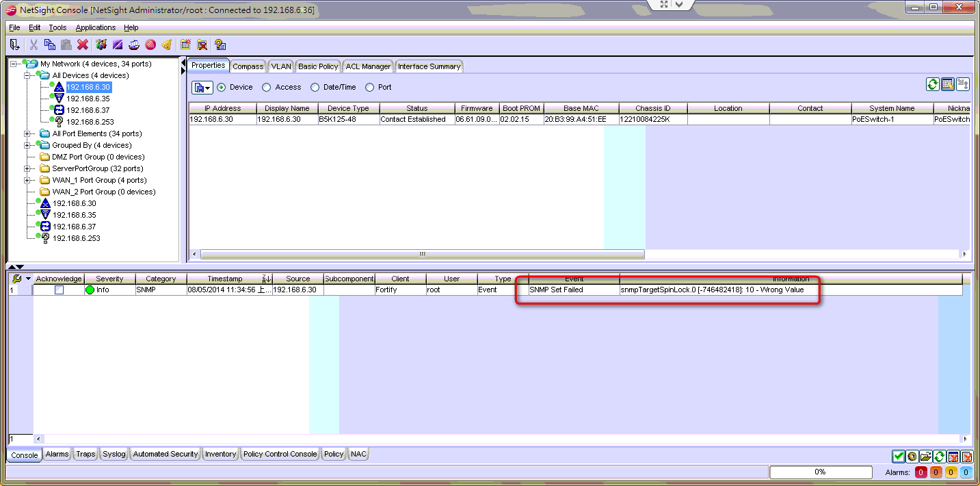Select the Access radio button
This screenshot has height=486, width=980.
coord(267,88)
